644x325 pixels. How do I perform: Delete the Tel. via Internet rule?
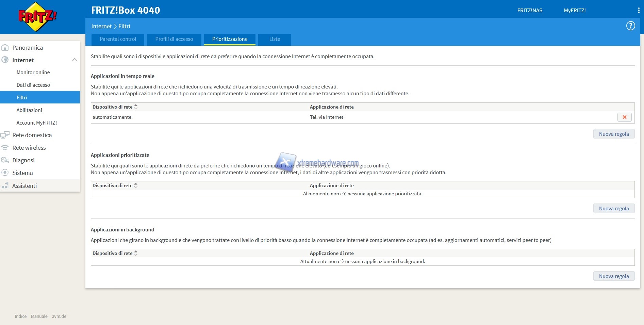624,117
